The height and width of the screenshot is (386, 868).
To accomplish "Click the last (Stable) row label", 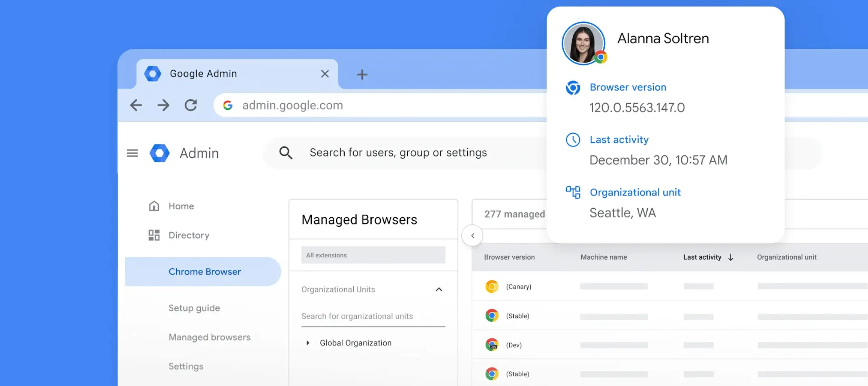I will coord(518,374).
